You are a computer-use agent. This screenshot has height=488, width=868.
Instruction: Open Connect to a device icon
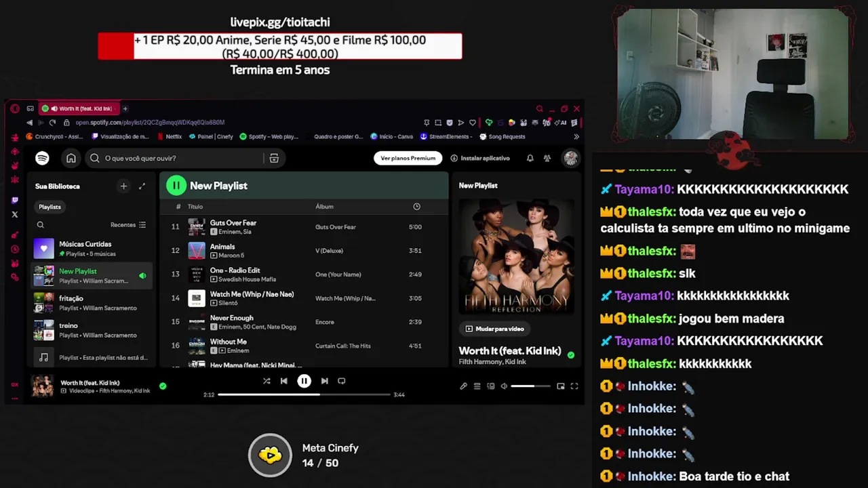click(491, 386)
